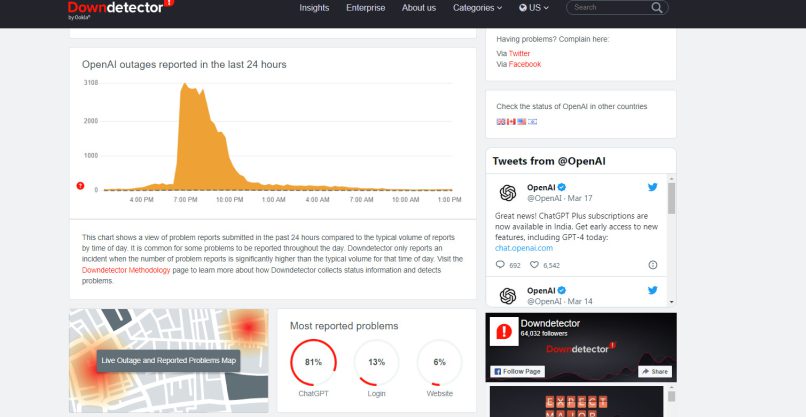Viewport: 806px width, 417px height.
Task: Open the About us page
Action: click(x=419, y=8)
